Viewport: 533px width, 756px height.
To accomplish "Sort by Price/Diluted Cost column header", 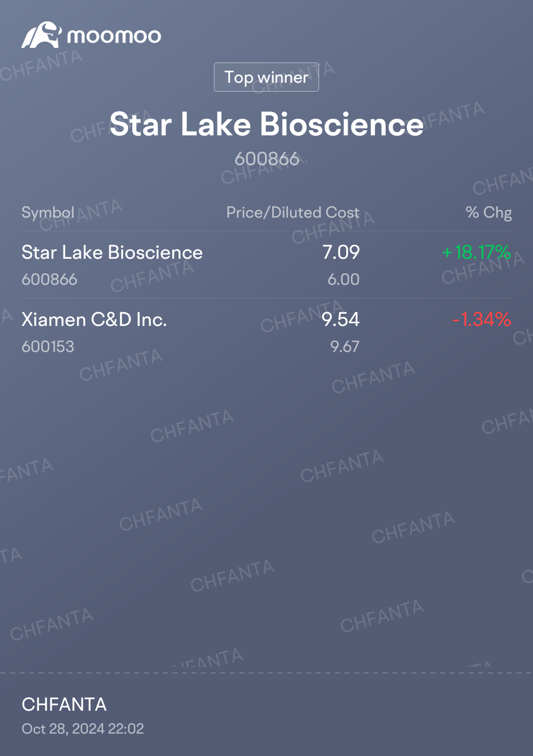I will point(293,212).
